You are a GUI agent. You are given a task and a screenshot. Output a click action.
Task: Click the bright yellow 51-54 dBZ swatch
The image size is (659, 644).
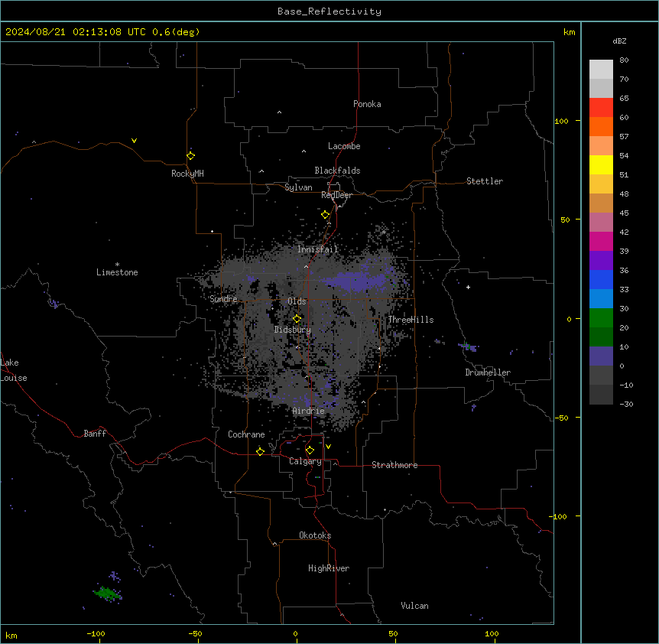[x=601, y=164]
